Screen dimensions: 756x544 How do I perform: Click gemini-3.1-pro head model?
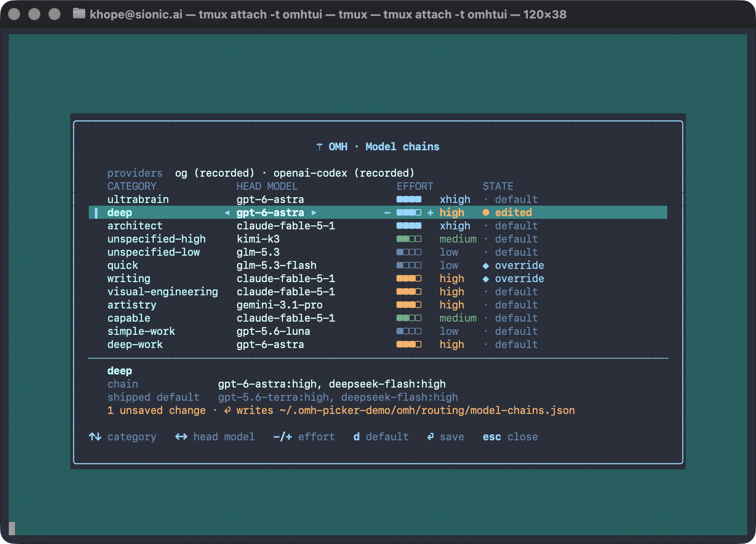coord(280,305)
